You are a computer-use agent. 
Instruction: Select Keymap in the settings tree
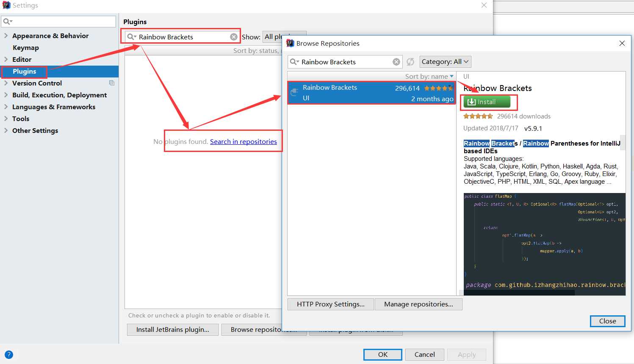pos(26,47)
